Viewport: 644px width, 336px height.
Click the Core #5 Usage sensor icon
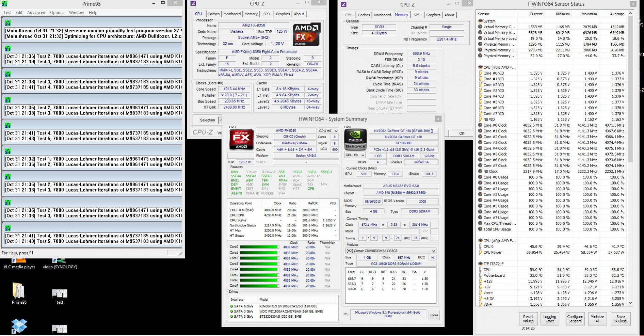(480, 206)
